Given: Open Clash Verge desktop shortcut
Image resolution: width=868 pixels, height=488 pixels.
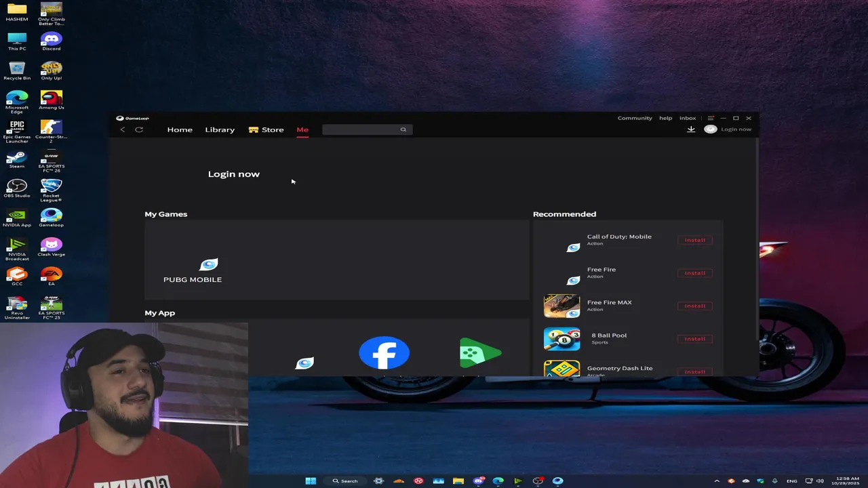Looking at the screenshot, I should click(x=51, y=247).
